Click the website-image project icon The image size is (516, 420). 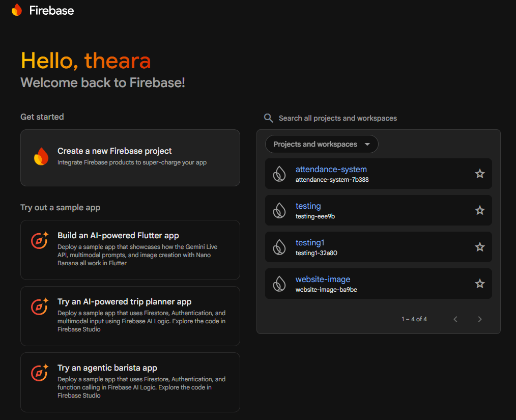(x=279, y=284)
